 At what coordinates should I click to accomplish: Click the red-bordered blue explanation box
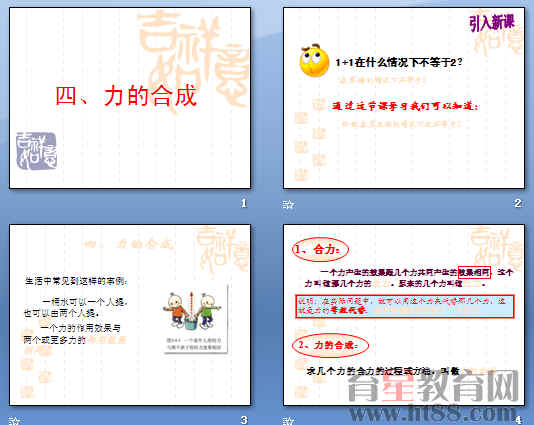pyautogui.click(x=405, y=306)
